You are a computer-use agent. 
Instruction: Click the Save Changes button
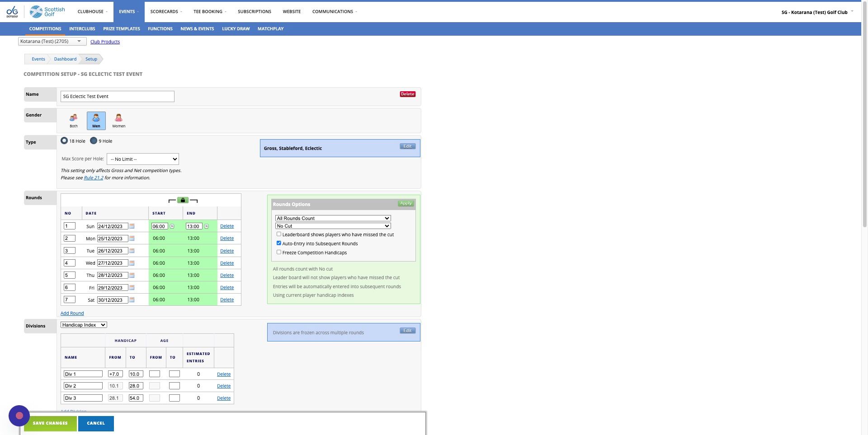tap(50, 423)
